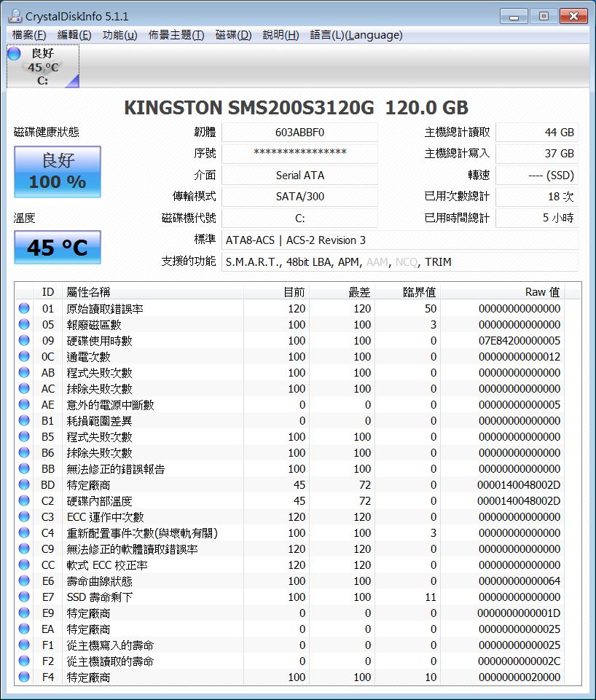
Task: Click the blue orb next to attribute E7
Action: [x=24, y=597]
